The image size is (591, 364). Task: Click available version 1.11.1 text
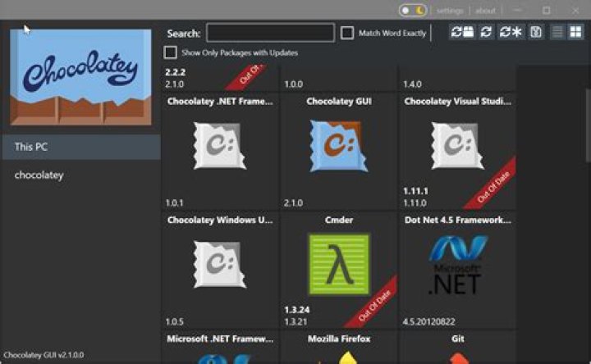point(415,191)
